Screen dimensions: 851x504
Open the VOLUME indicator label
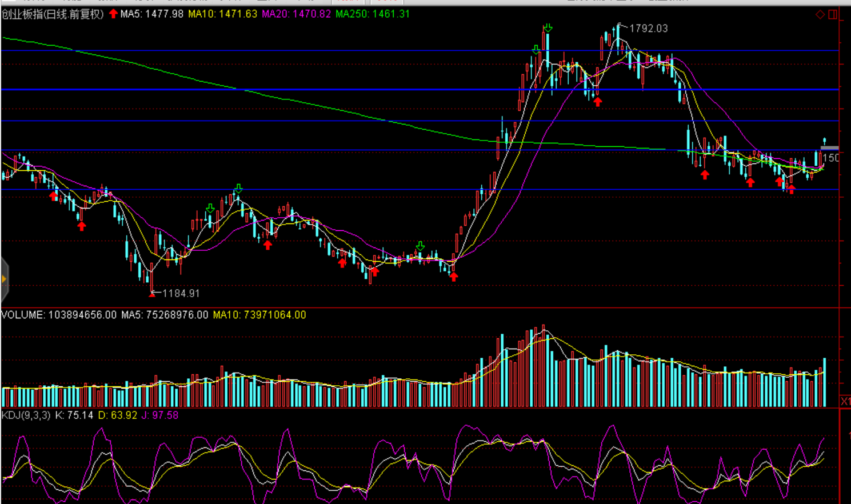[x=59, y=315]
